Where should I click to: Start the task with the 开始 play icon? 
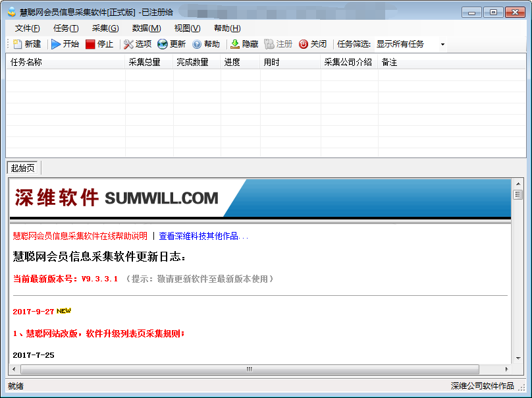pyautogui.click(x=56, y=44)
